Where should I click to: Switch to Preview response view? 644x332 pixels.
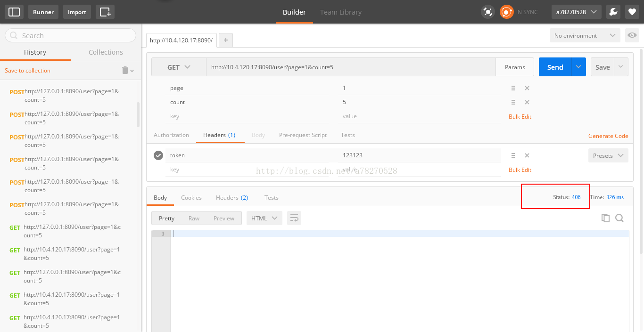click(x=224, y=218)
